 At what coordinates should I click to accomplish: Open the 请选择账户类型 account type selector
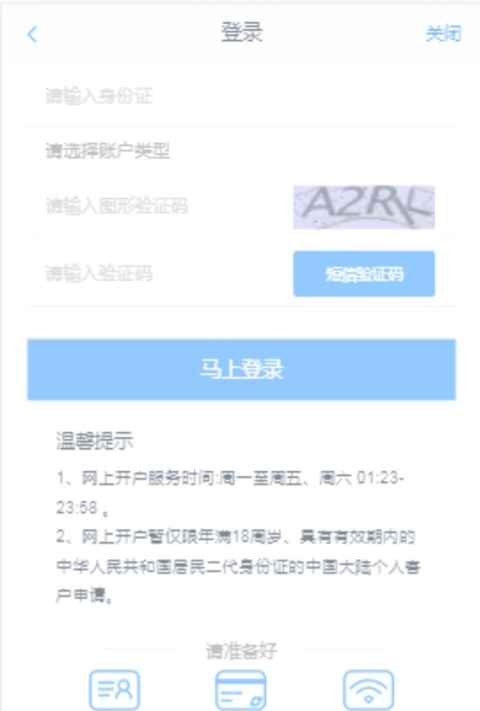241,151
